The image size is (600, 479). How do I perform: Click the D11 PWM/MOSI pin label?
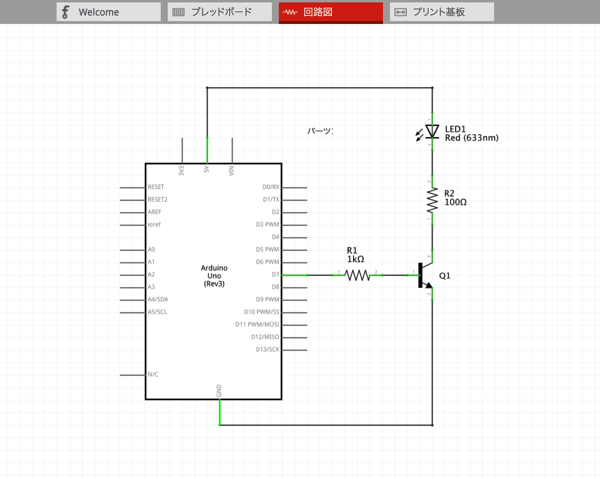tap(257, 325)
